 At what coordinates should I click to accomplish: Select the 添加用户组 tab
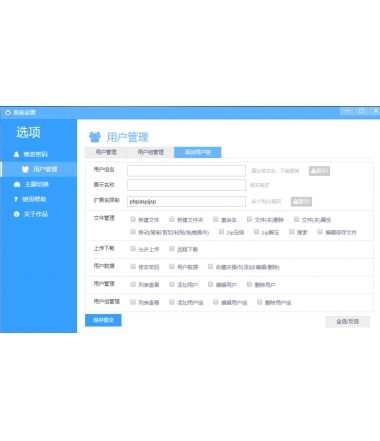198,152
